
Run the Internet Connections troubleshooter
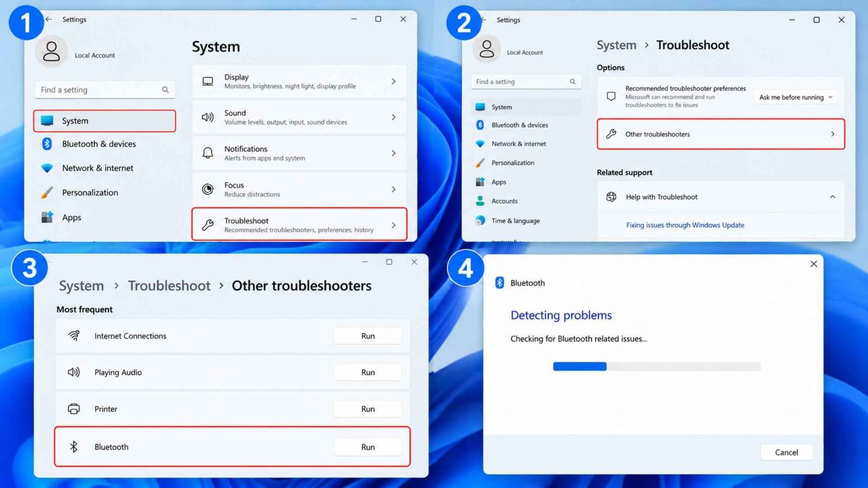click(x=368, y=336)
